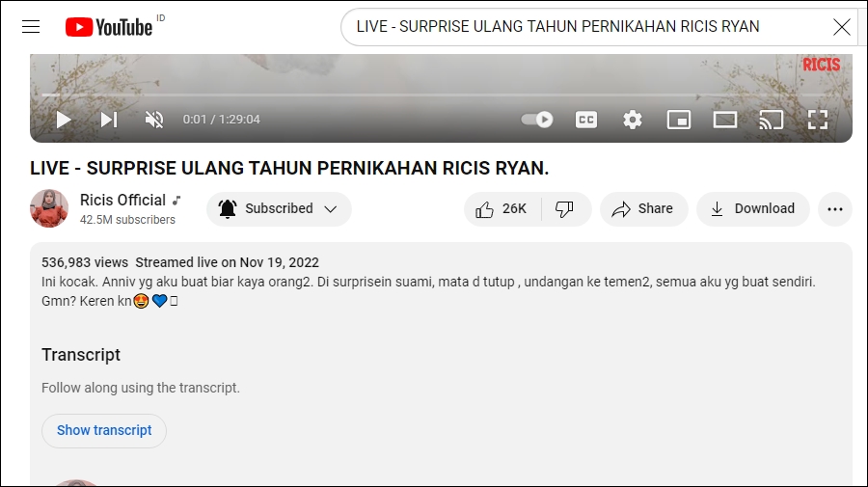Play the video
868x487 pixels.
point(63,120)
